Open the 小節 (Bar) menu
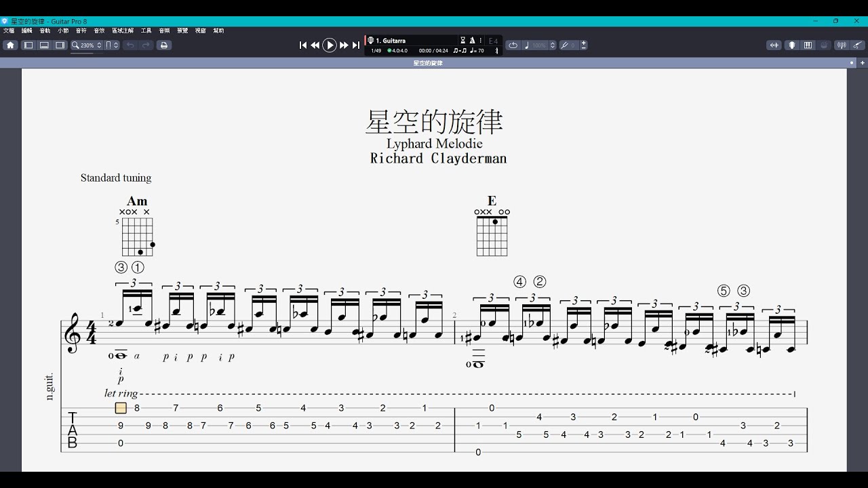 (63, 30)
